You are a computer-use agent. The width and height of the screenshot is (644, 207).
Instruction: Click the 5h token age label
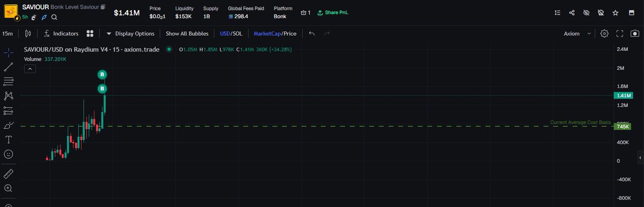[x=25, y=17]
